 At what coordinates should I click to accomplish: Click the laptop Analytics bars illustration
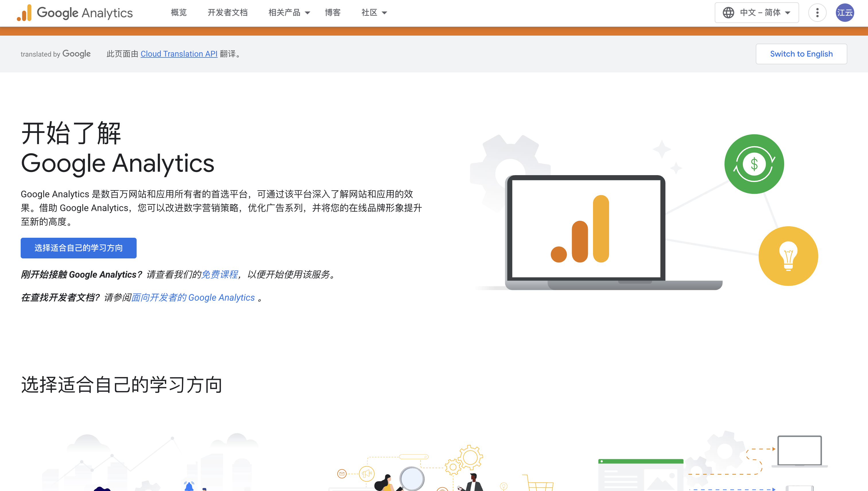(x=586, y=229)
